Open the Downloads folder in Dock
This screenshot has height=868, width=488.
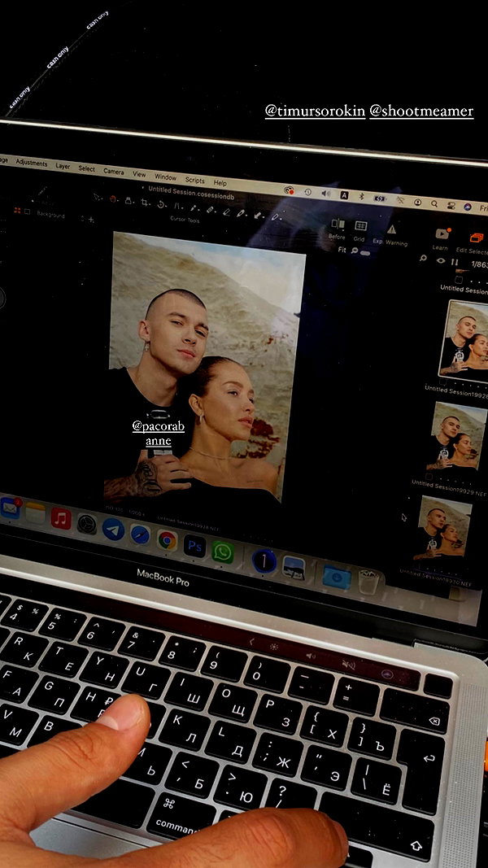tap(337, 578)
